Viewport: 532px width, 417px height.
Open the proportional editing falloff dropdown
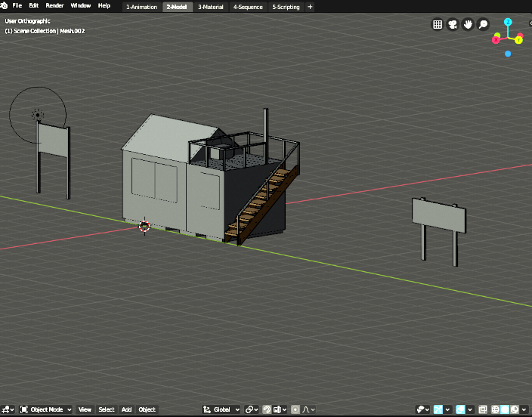pyautogui.click(x=308, y=409)
